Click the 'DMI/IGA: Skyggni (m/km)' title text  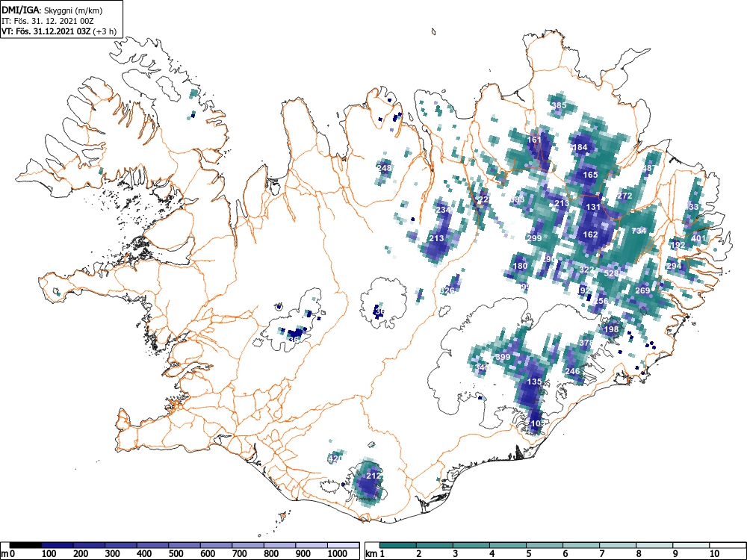click(x=52, y=10)
